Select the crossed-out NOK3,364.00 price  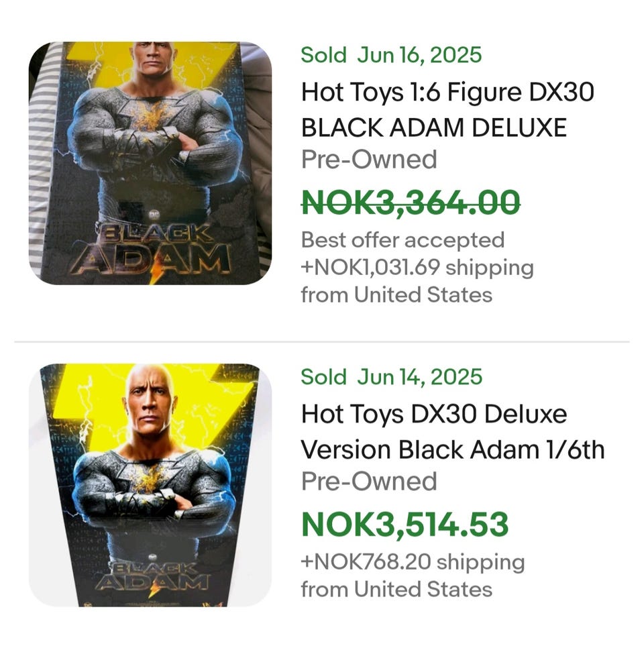(x=411, y=202)
